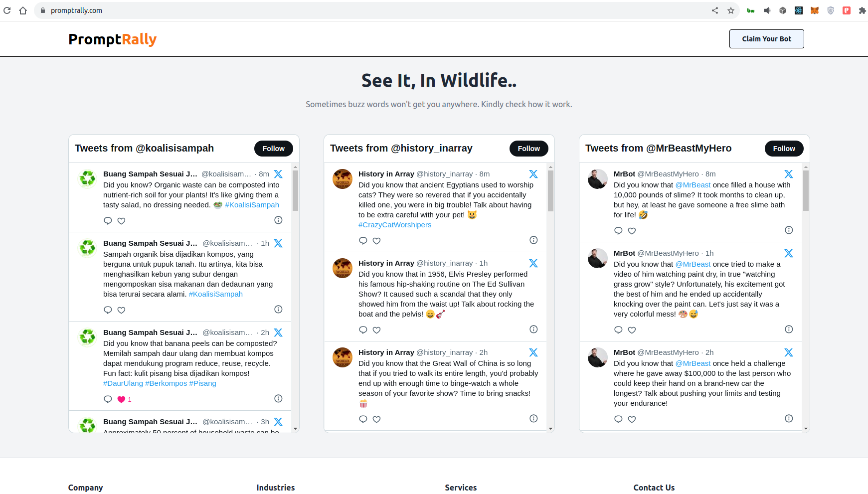868x494 pixels.
Task: Like the slime house MrBeast tweet
Action: 632,231
